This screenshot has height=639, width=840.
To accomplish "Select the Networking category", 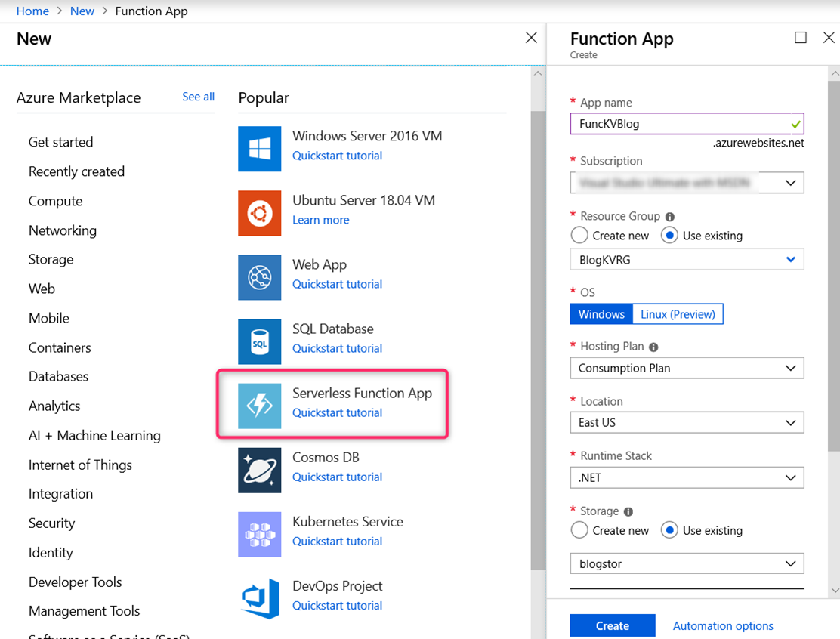I will pyautogui.click(x=63, y=230).
